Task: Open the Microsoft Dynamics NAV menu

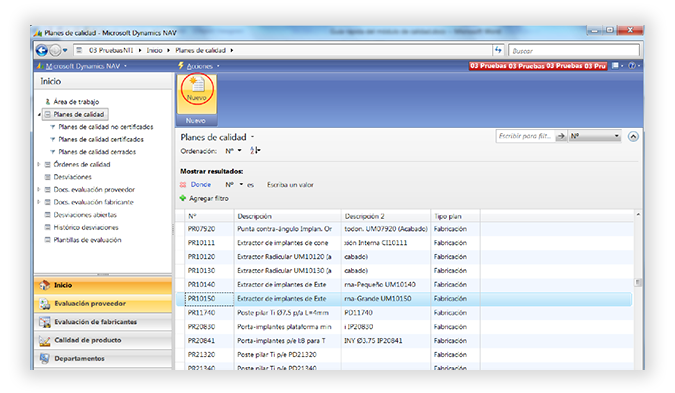Action: (83, 66)
